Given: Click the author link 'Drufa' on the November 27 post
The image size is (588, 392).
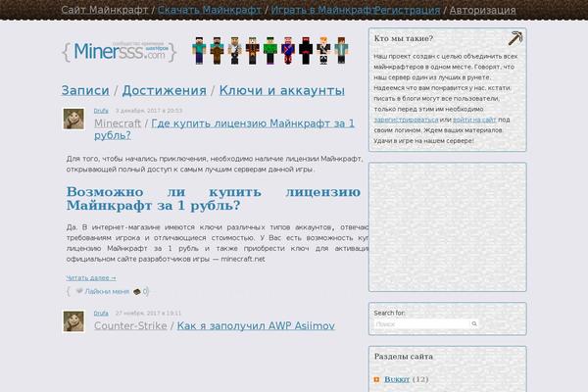Looking at the screenshot, I should [x=101, y=314].
